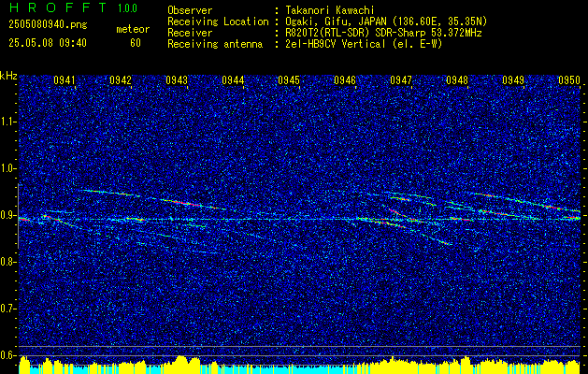This screenshot has width=588, height=374.
Task: Click the Observer label
Action: coord(190,10)
